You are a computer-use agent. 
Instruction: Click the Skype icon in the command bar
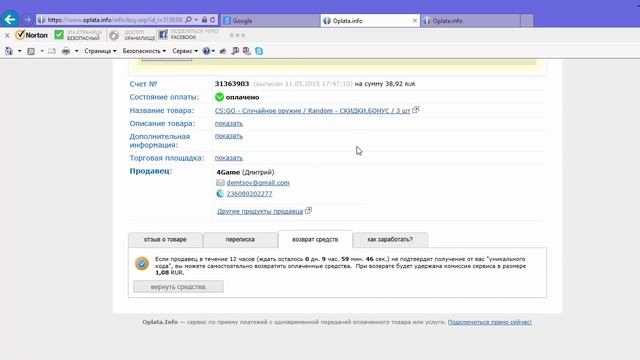[x=259, y=51]
